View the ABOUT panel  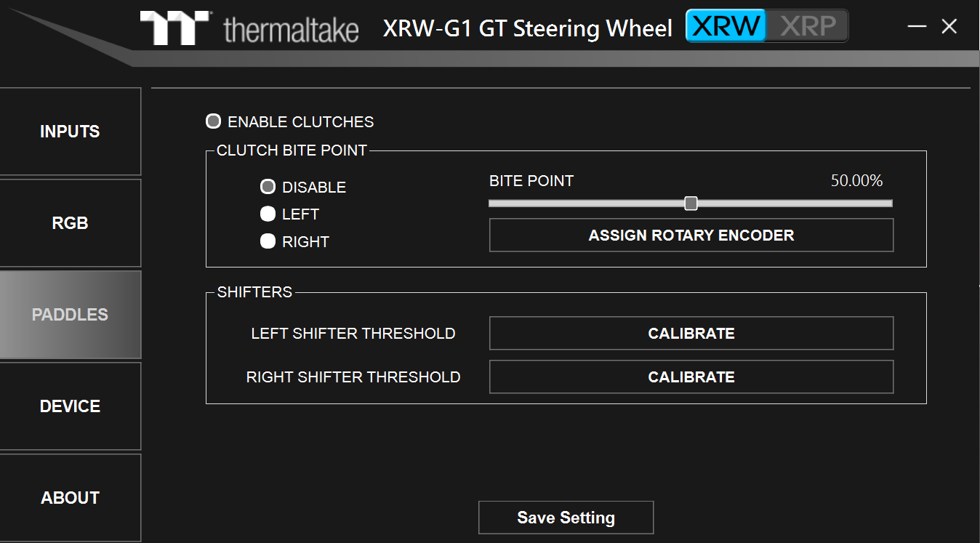(x=70, y=497)
